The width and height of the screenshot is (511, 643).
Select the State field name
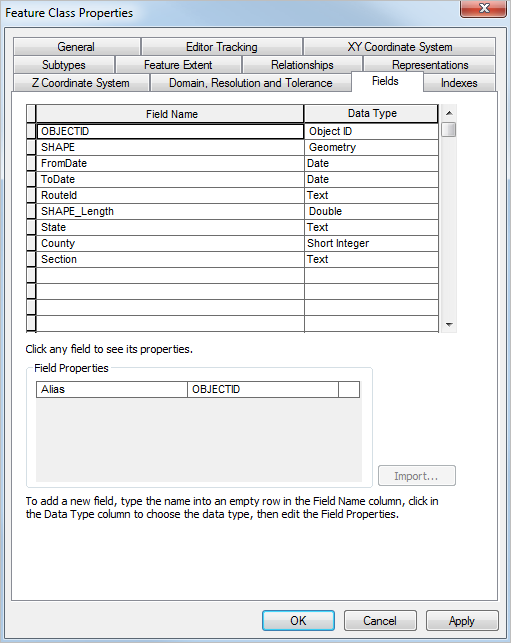[x=170, y=227]
